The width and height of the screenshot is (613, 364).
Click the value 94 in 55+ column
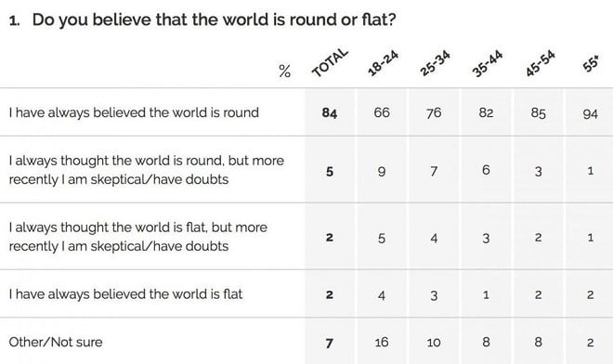point(590,114)
